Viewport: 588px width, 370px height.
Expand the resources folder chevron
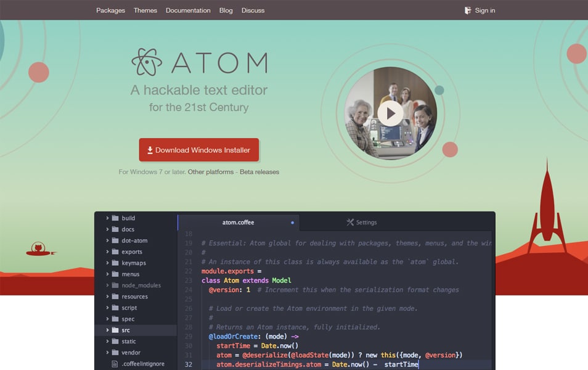(x=107, y=297)
